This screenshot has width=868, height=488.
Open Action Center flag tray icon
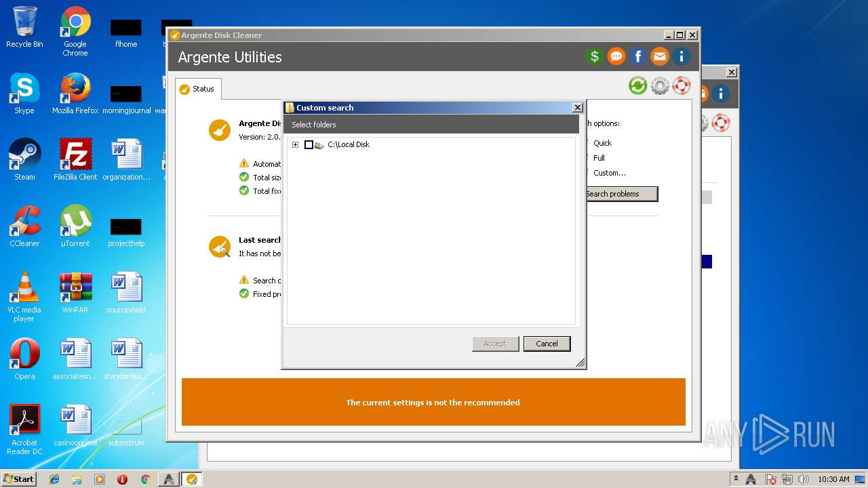click(x=771, y=479)
